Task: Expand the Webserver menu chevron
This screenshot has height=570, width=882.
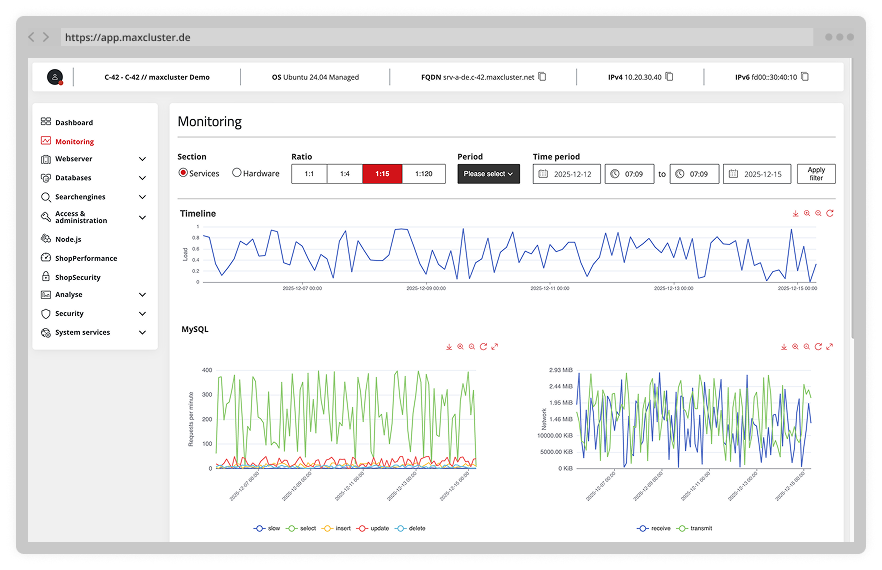Action: 142,159
